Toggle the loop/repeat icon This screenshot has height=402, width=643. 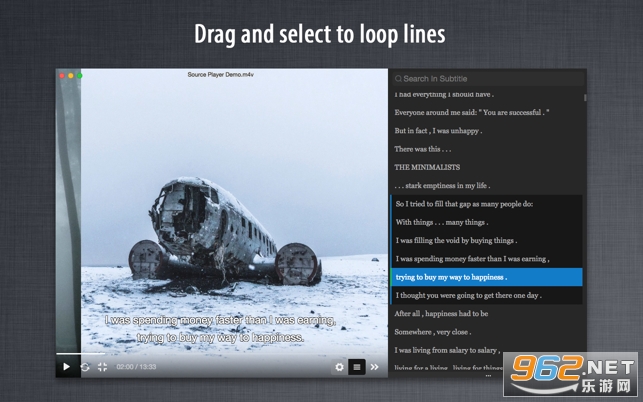point(85,367)
